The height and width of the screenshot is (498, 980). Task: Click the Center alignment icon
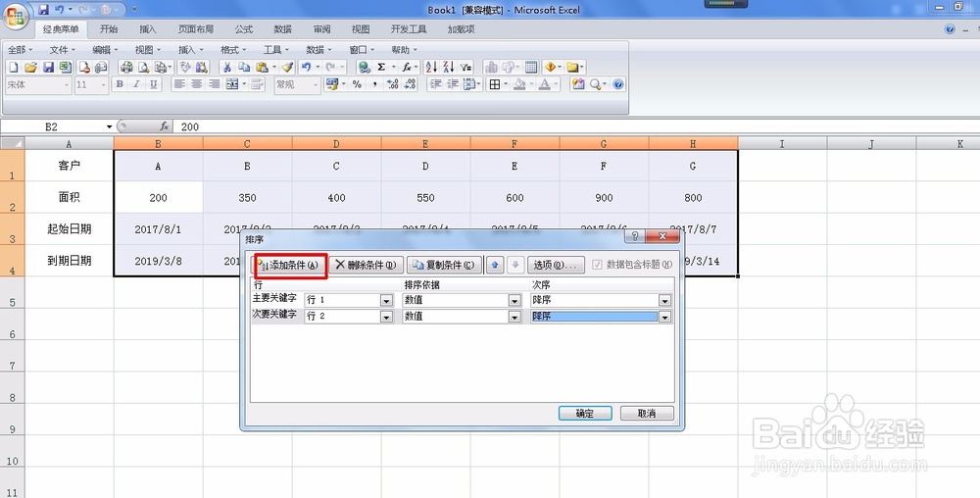tap(197, 84)
